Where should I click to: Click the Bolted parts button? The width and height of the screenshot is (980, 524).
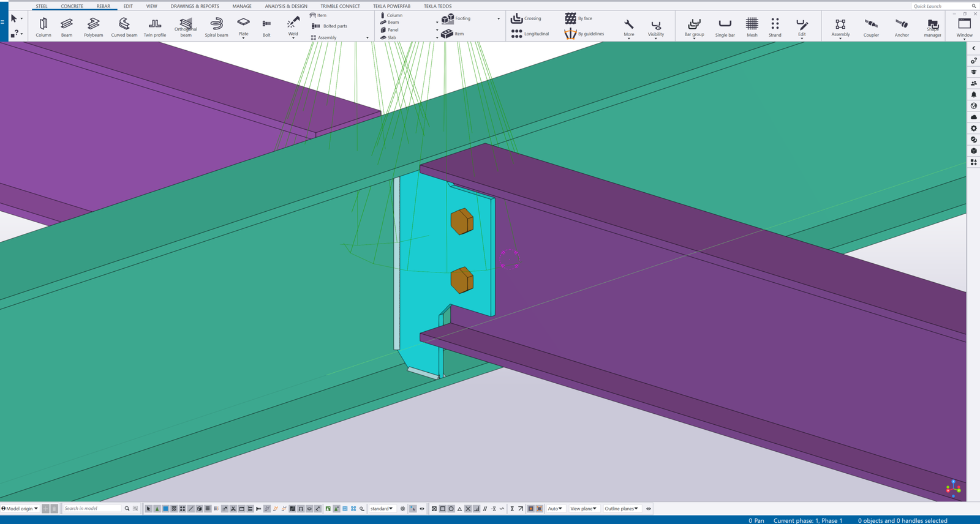pyautogui.click(x=330, y=26)
